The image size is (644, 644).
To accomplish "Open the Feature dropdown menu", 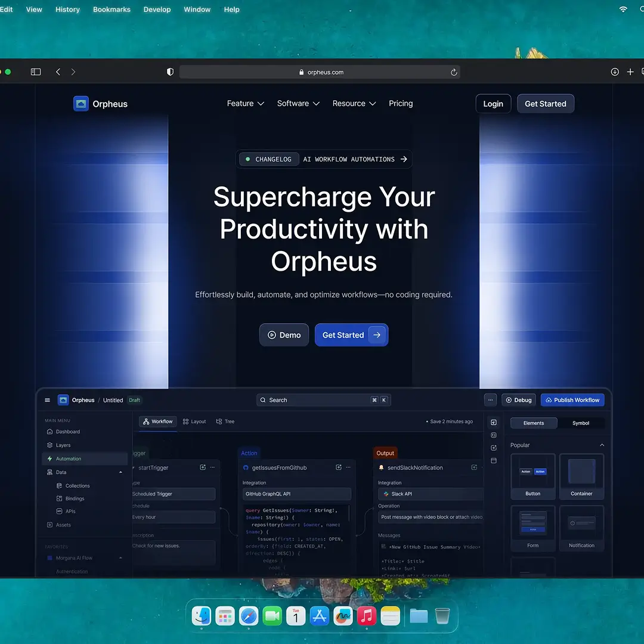I will tap(245, 104).
